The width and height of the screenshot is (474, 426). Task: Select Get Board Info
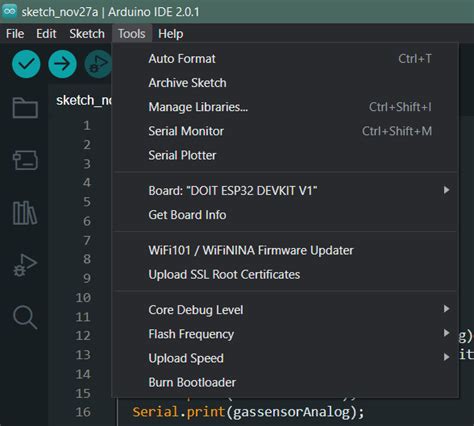[285, 215]
